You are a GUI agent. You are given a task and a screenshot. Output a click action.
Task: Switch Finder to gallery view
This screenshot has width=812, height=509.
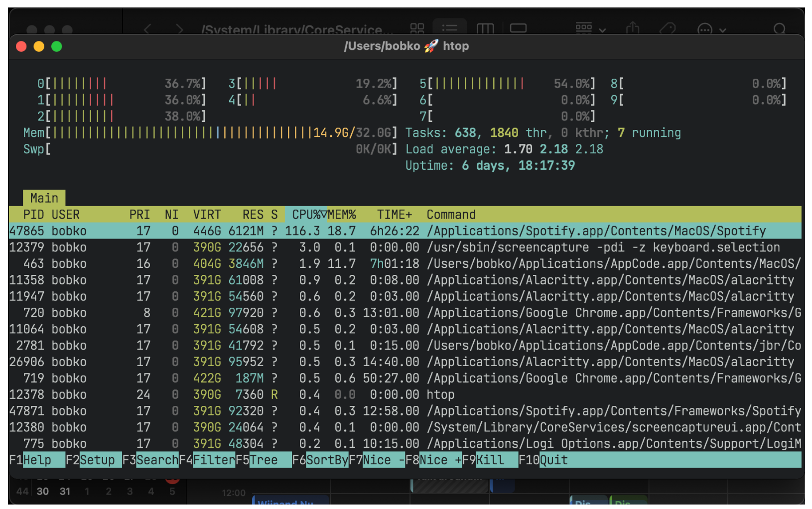(x=518, y=28)
